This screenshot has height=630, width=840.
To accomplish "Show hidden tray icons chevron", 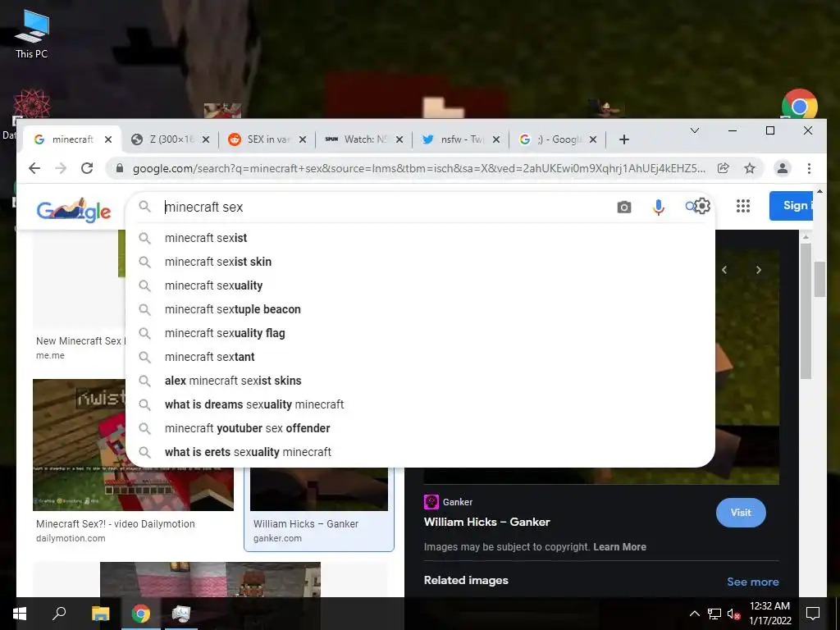I will coord(694,614).
